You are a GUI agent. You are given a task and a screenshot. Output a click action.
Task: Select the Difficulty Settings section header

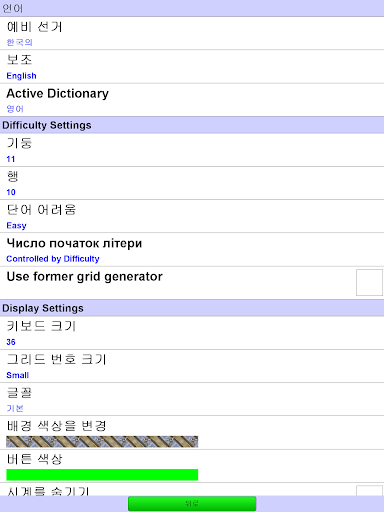(x=192, y=125)
